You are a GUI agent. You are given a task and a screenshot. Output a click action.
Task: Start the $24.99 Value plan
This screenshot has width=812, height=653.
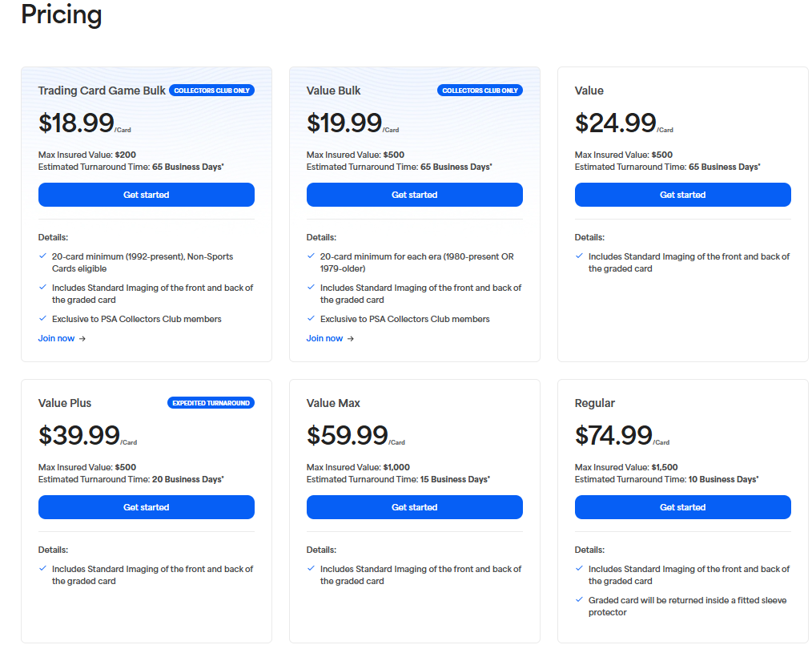[x=682, y=195]
